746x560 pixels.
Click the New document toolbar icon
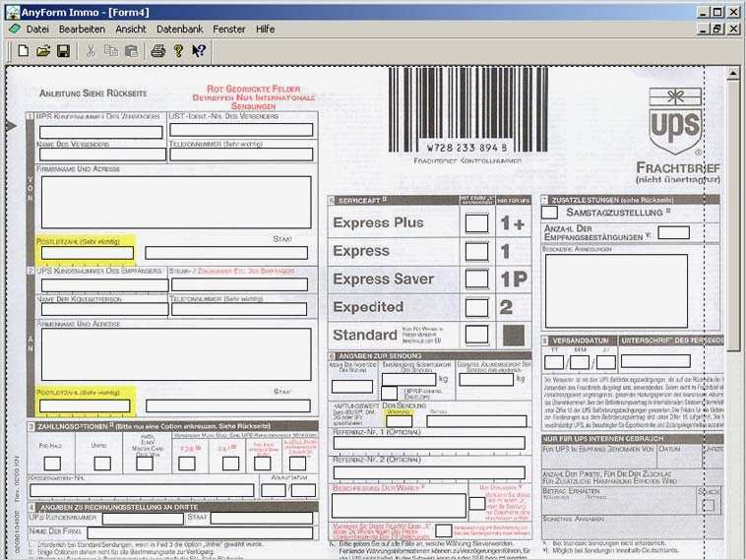tap(23, 50)
